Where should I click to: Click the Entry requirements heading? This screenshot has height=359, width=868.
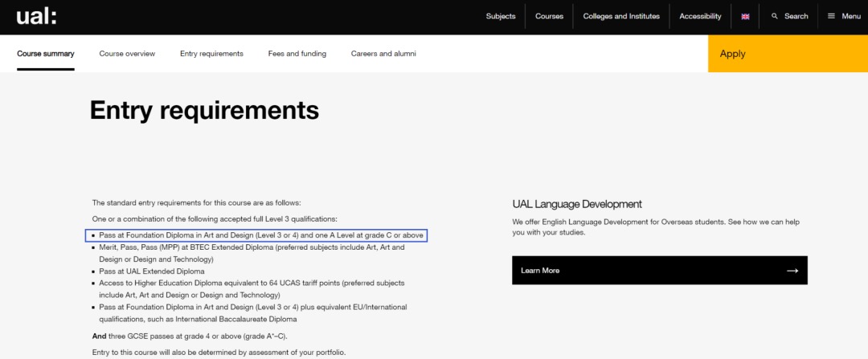click(204, 110)
